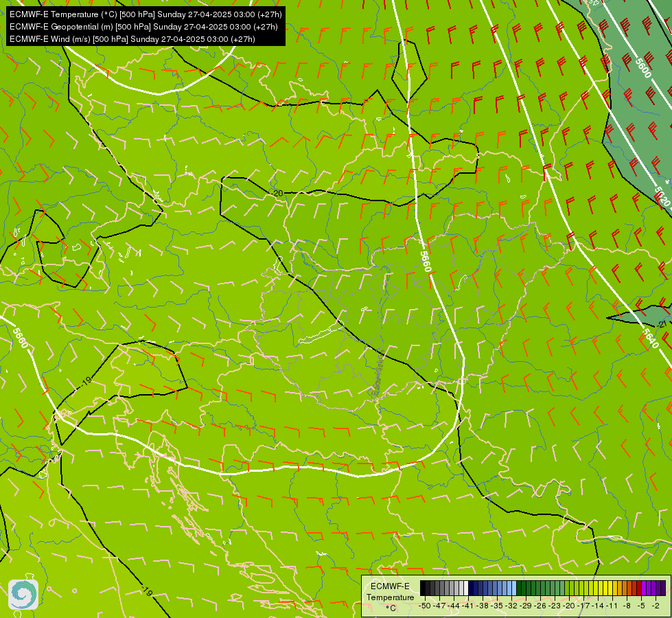Click the -35 tick label in the legend
Screen dimensions: 672x618
tap(497, 606)
